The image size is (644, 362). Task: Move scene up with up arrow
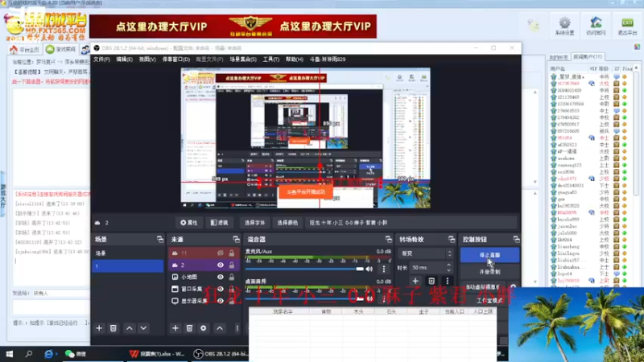[130, 328]
